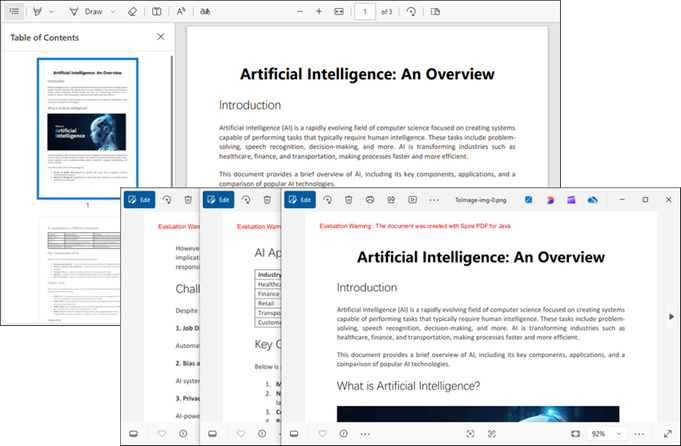681x446 pixels.
Task: Open the 92% zoom level dropdown
Action: (x=606, y=434)
